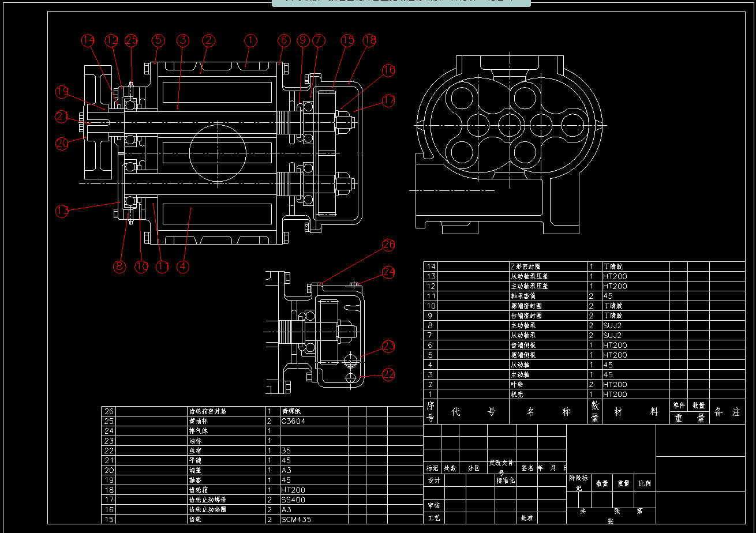Viewport: 756px width, 533px height.
Task: Click balloon 18 for the gear box
Action: 369,40
